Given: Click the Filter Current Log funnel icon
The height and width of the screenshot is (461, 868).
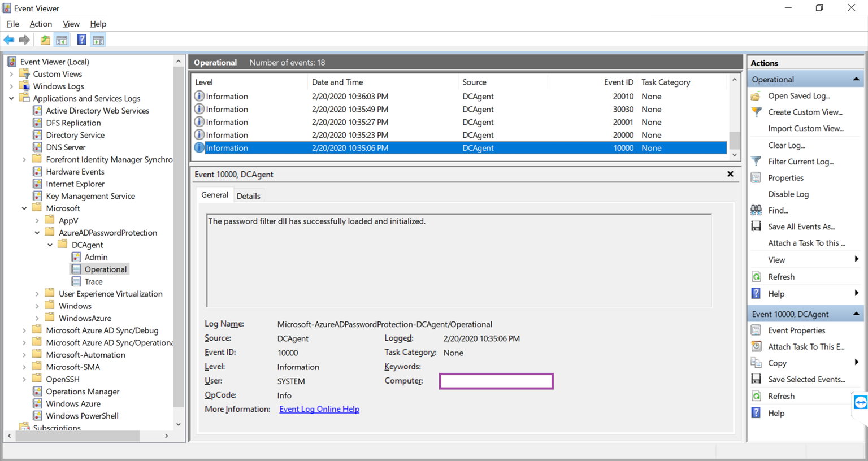Looking at the screenshot, I should pos(756,162).
